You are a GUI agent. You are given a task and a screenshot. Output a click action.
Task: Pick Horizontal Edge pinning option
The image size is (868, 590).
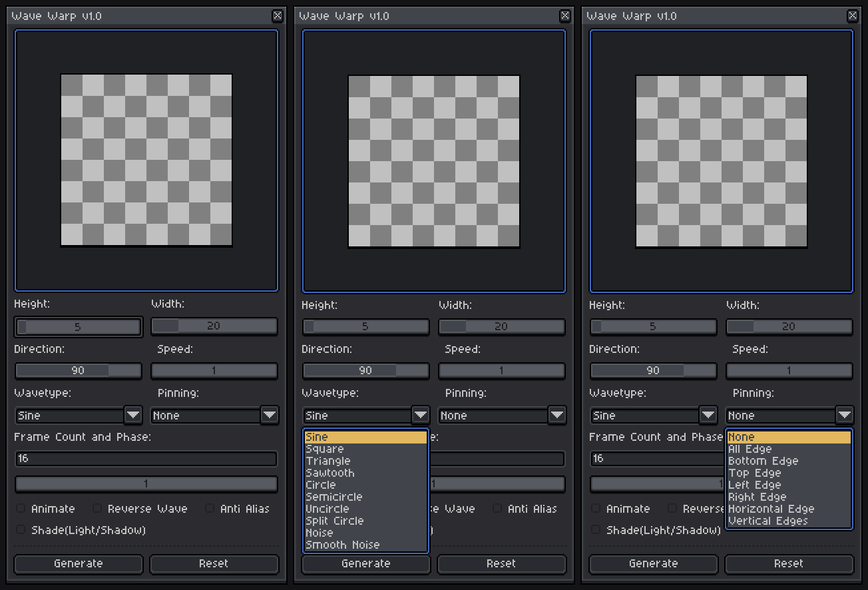789,509
